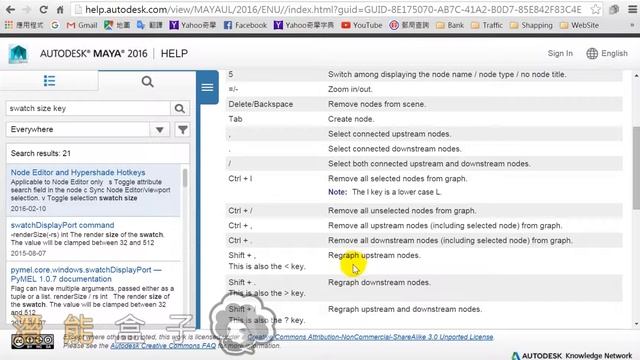
Task: Open the browser home page icon
Action: tap(60, 9)
